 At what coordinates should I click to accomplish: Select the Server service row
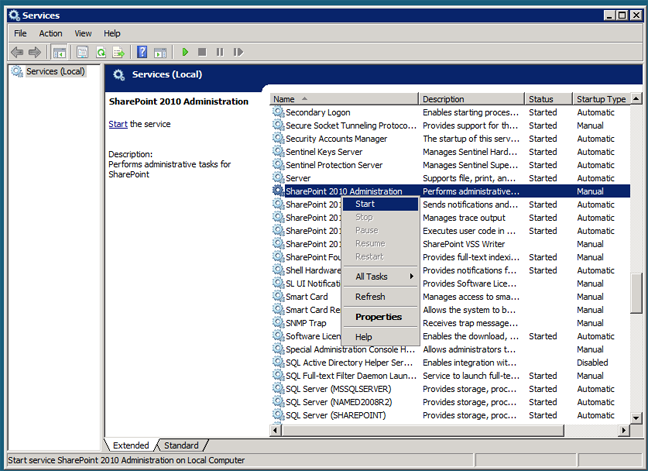click(x=450, y=178)
